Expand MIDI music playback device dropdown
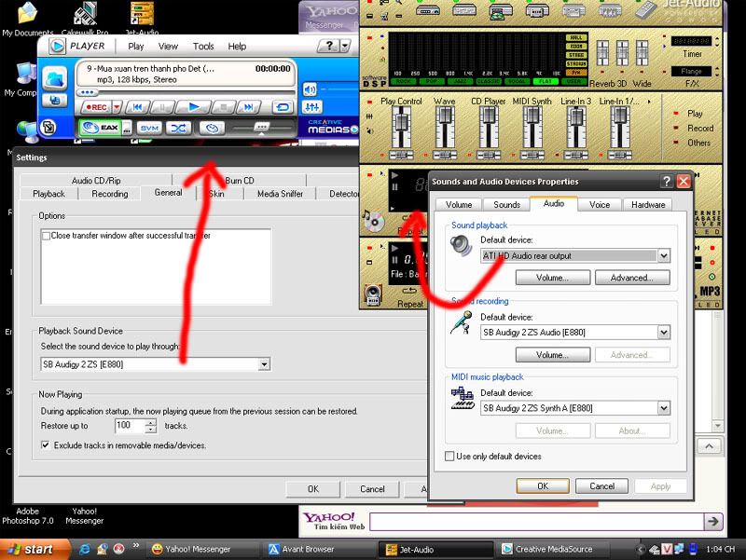 664,408
